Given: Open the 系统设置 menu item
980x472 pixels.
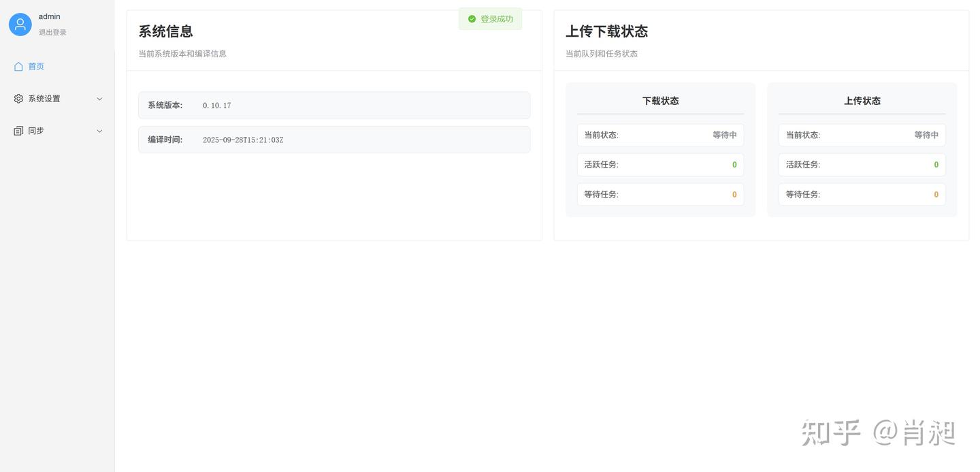Looking at the screenshot, I should pyautogui.click(x=57, y=99).
